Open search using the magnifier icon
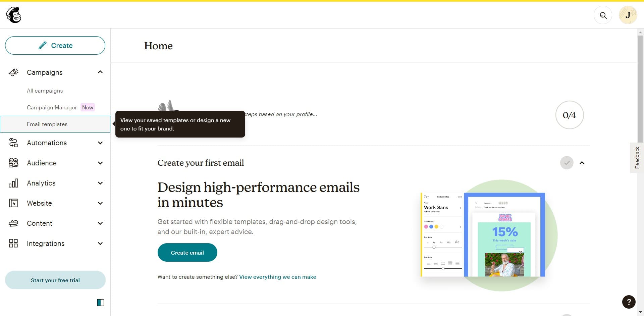The image size is (644, 316). tap(603, 15)
